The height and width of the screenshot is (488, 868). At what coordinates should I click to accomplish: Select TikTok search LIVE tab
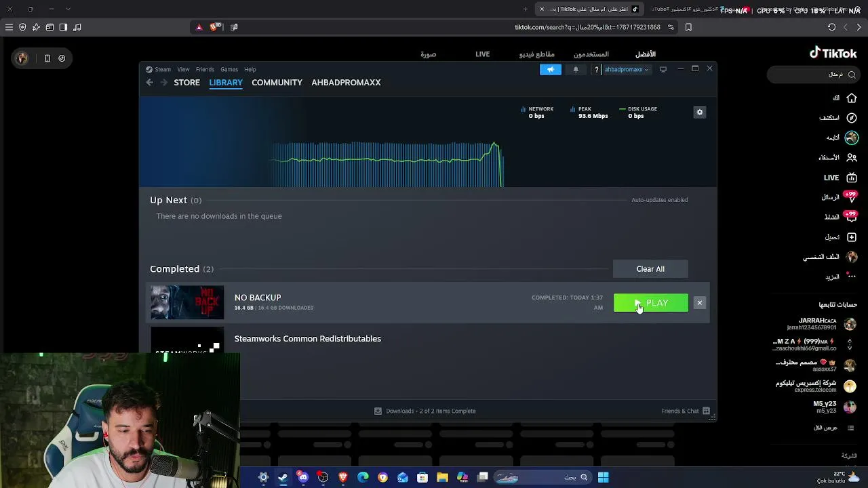pos(483,54)
